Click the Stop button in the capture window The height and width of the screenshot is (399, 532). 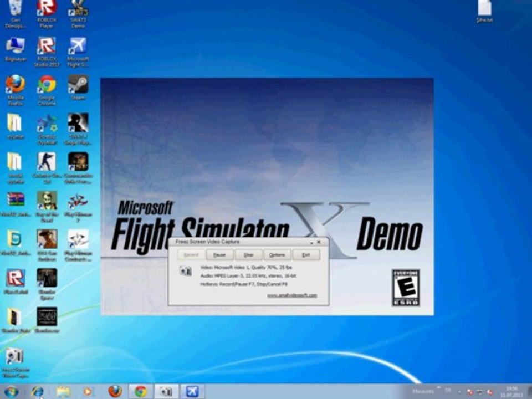(x=248, y=255)
